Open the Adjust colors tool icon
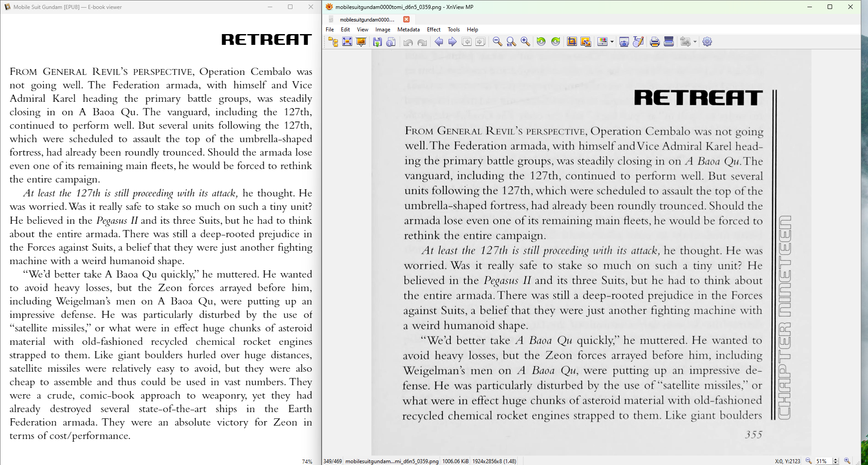Viewport: 868px width, 465px height. tap(603, 42)
